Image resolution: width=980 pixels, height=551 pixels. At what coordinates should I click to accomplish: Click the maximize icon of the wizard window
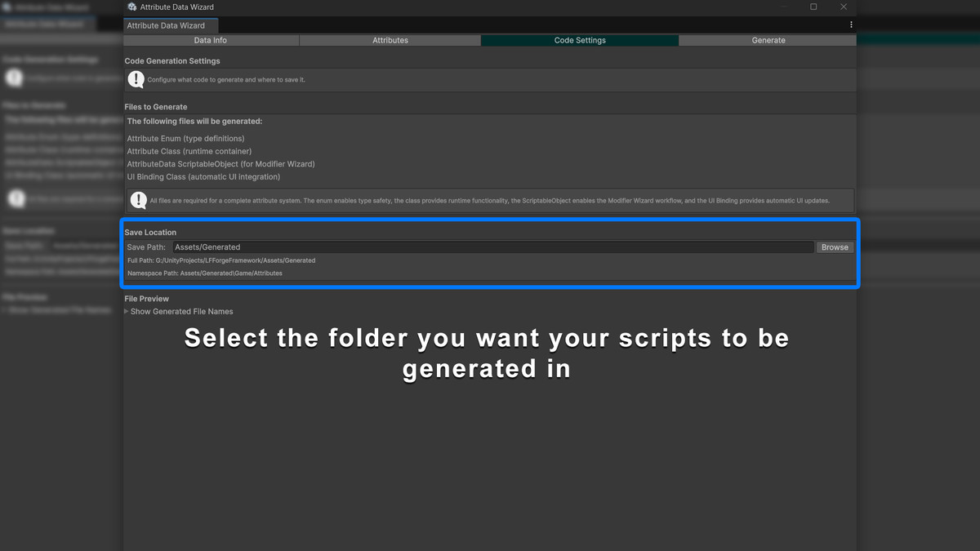(x=813, y=7)
